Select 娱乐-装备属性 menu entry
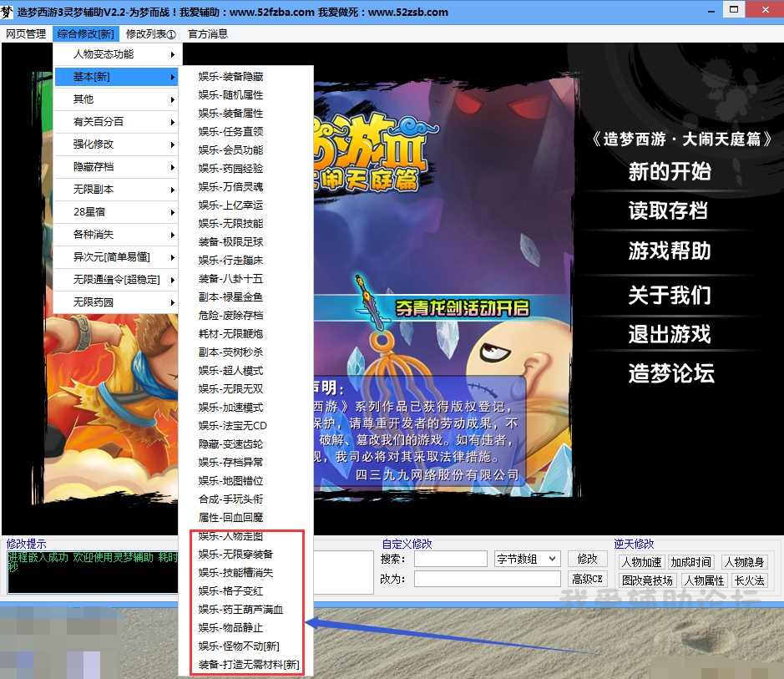Viewport: 784px width, 679px height. tap(246, 114)
